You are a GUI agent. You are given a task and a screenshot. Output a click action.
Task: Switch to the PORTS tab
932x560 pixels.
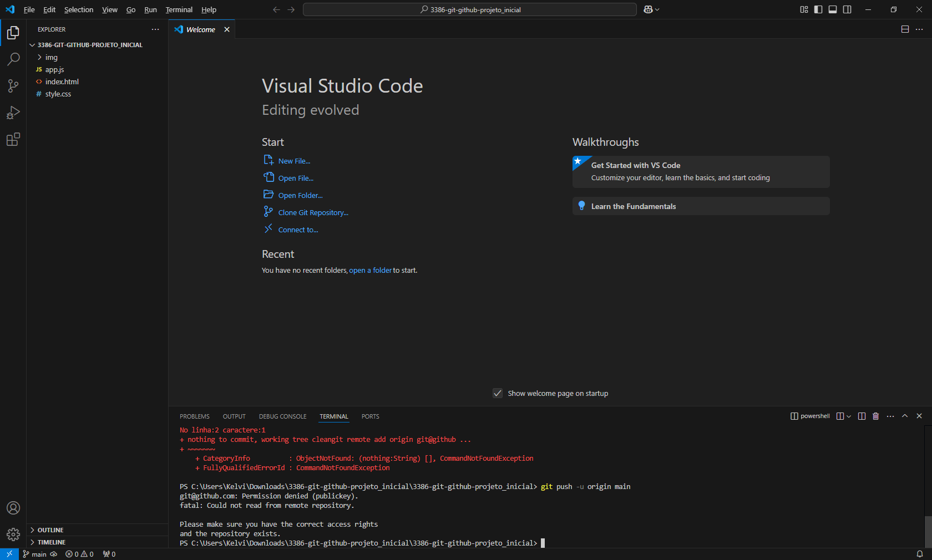click(x=371, y=416)
